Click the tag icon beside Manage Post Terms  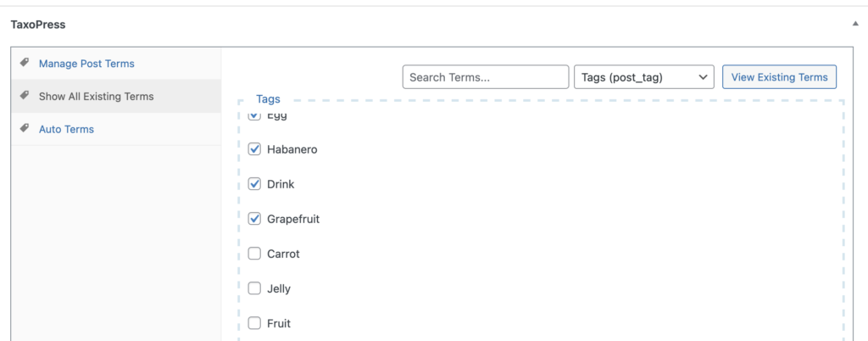pos(25,63)
